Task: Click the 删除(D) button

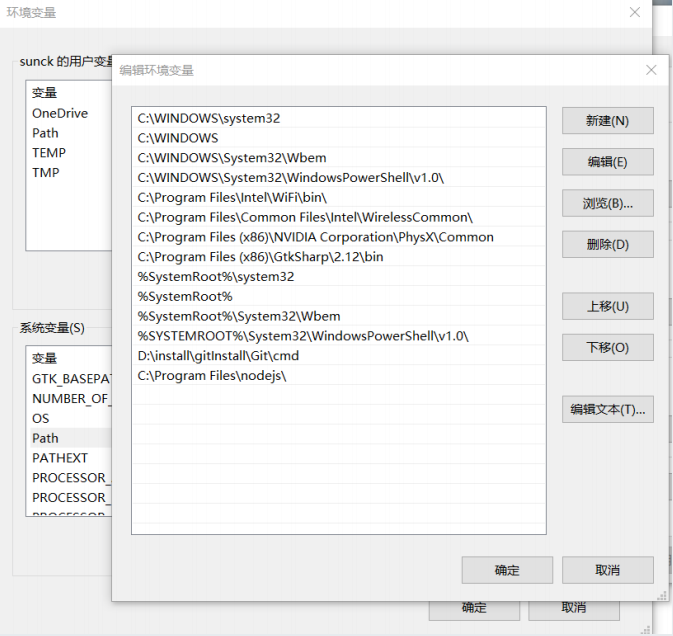Action: [607, 244]
